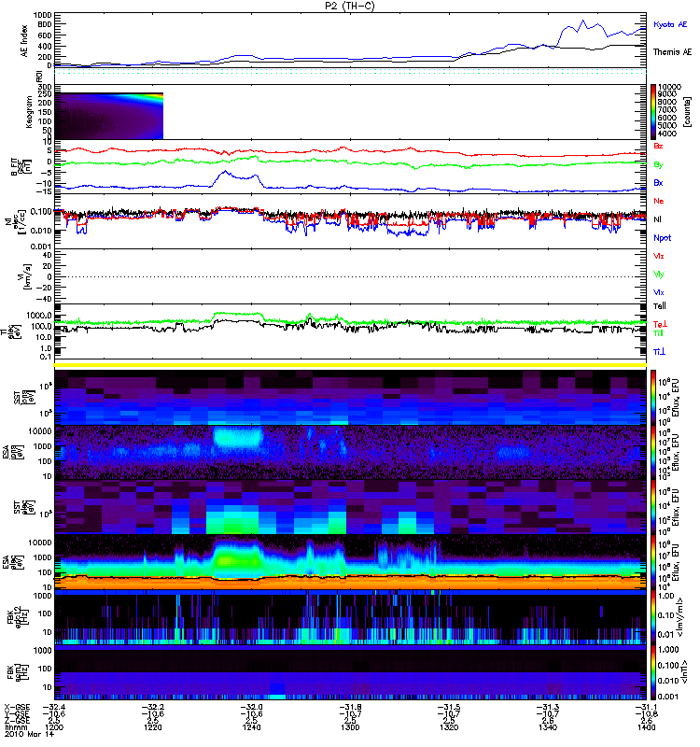Click the date label 2010 Mar 14

(x=29, y=735)
